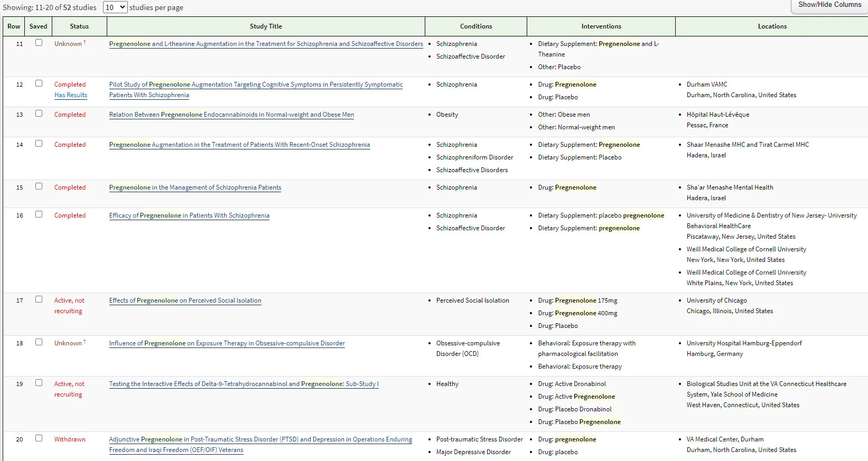This screenshot has width=868, height=461.
Task: Click the Interventions column header
Action: (x=601, y=26)
